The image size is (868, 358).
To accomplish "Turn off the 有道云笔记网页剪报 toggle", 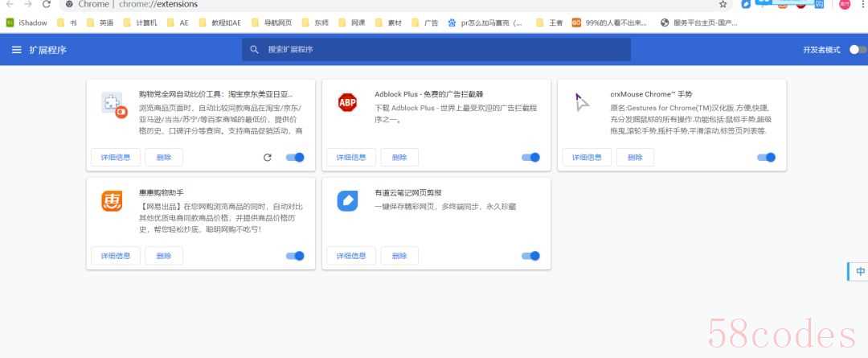I will 531,256.
